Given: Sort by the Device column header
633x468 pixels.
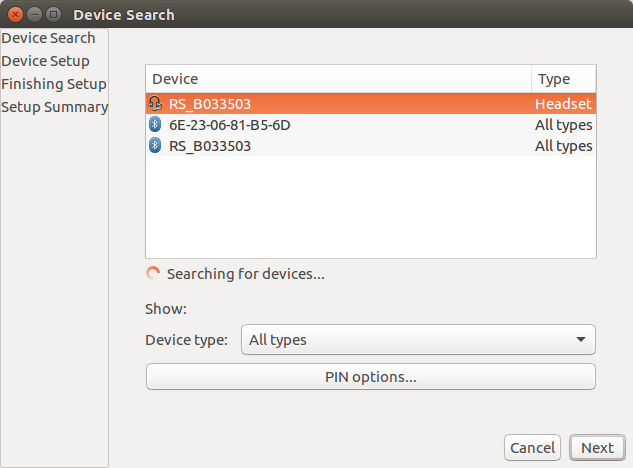Looking at the screenshot, I should coord(338,79).
